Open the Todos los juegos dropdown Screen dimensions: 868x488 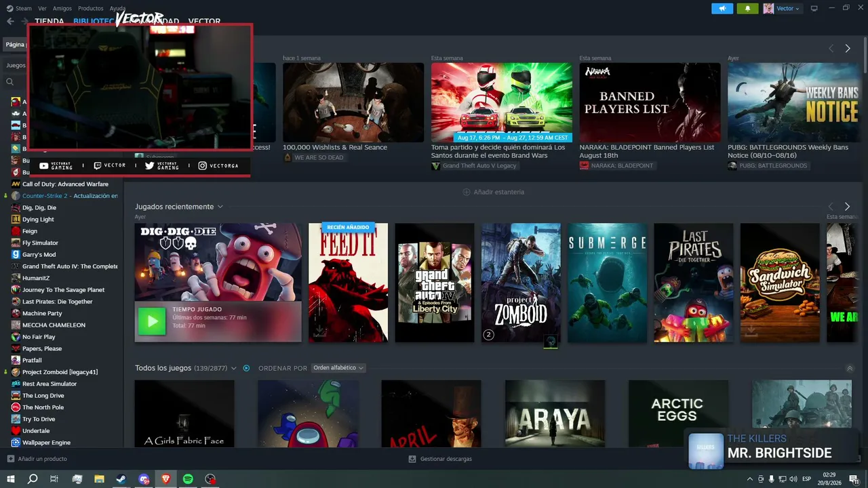click(x=233, y=368)
